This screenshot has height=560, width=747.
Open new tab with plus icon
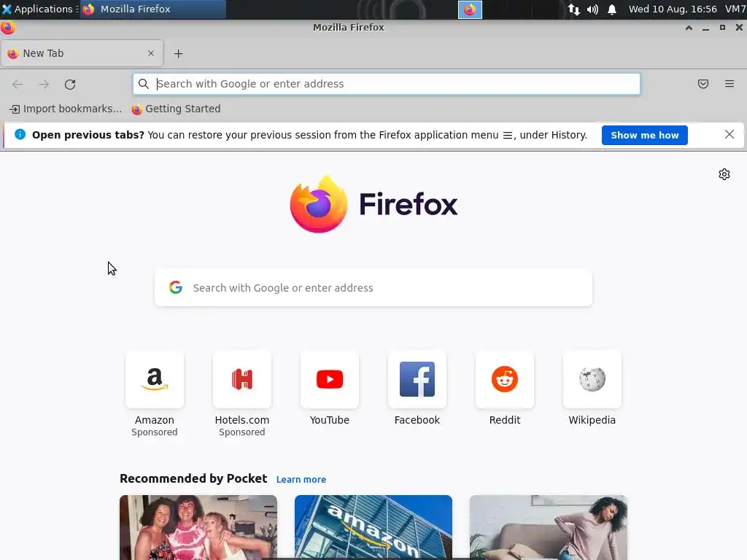[x=178, y=53]
